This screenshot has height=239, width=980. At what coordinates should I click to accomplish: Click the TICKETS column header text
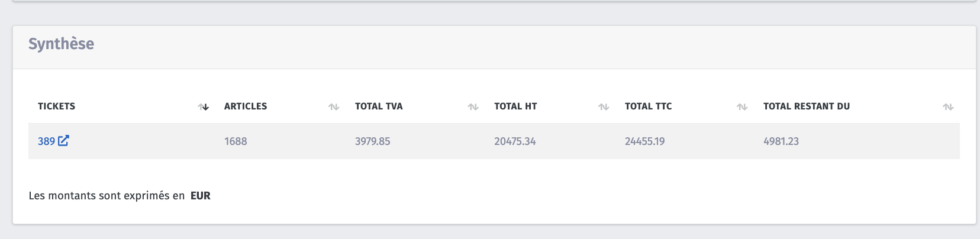[56, 106]
